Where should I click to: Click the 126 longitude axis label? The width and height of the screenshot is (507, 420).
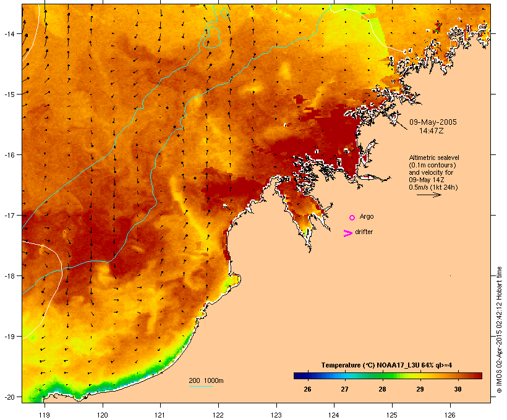pos(449,415)
